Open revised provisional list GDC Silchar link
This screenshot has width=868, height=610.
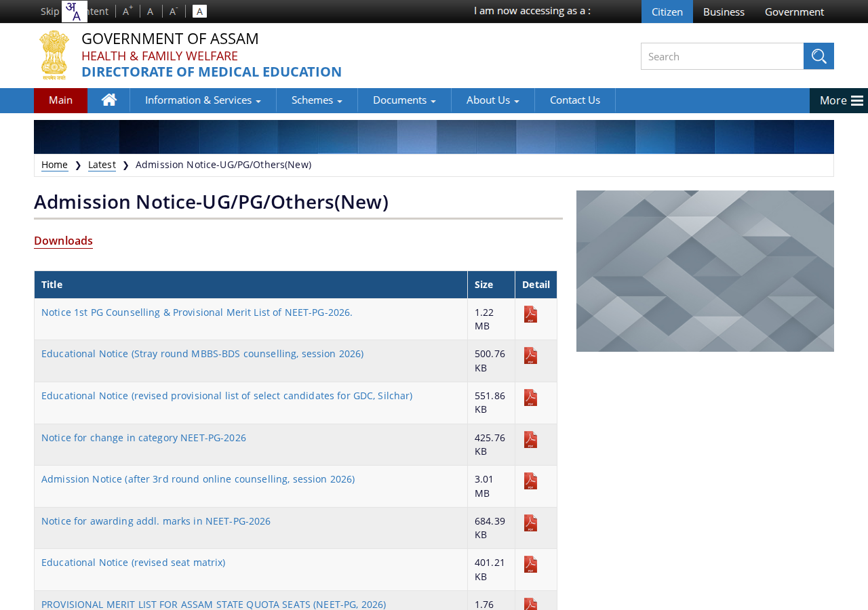[x=226, y=396]
